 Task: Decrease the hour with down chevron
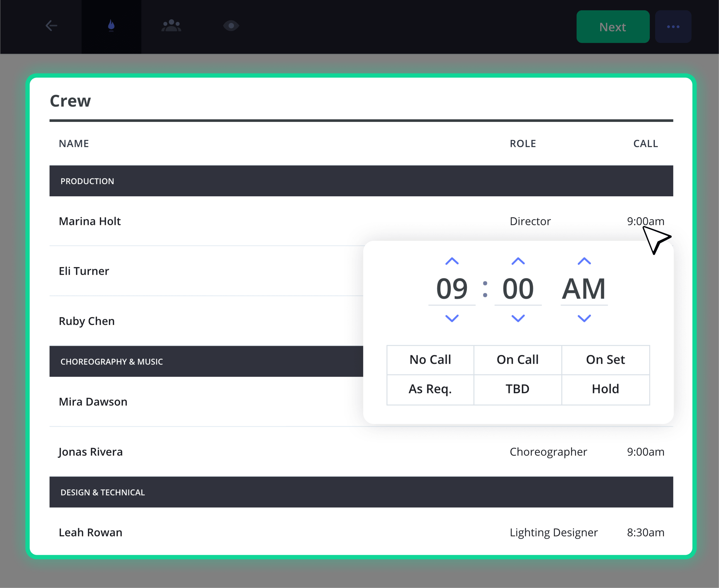(x=452, y=318)
